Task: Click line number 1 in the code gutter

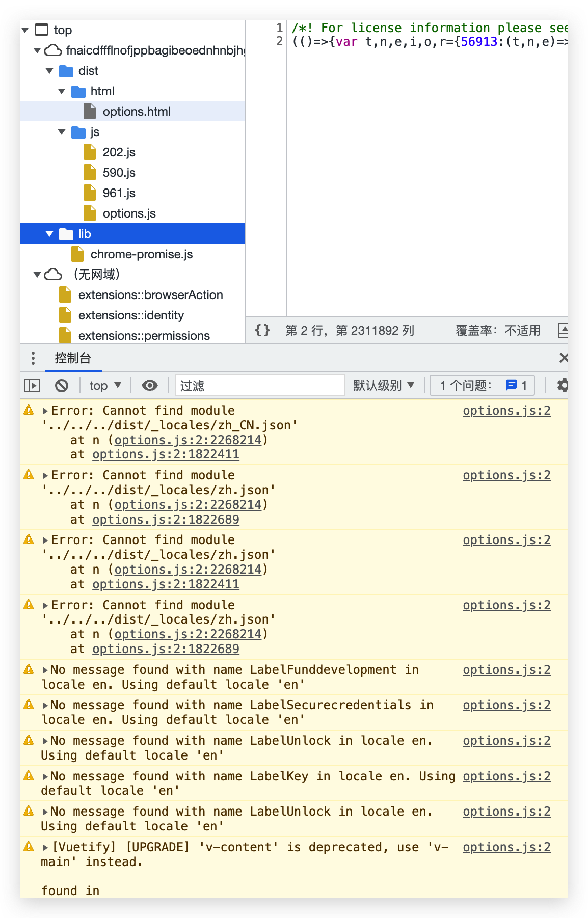Action: pos(279,28)
